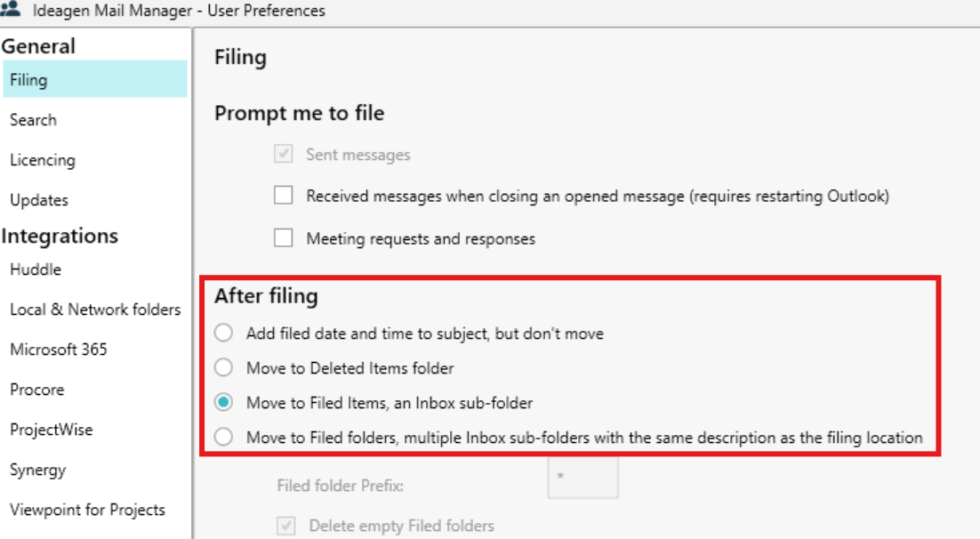Select Move to Filed Items radio button
The image size is (980, 539).
coord(224,403)
